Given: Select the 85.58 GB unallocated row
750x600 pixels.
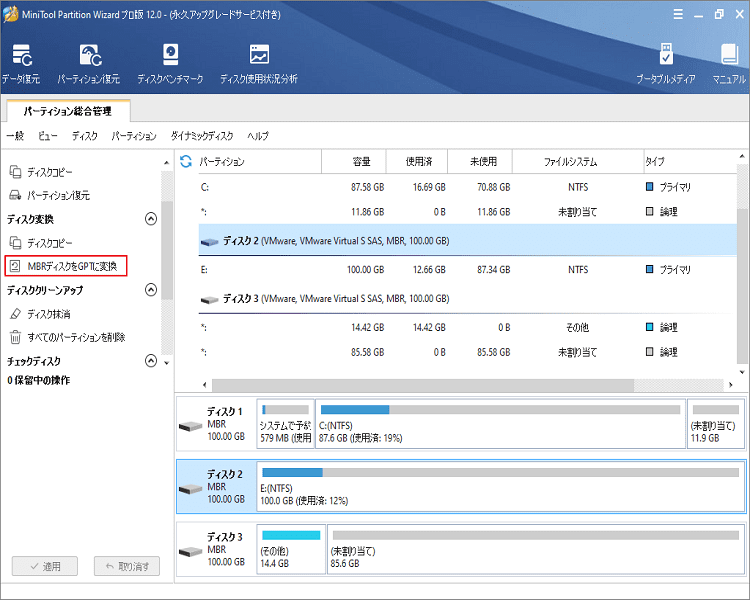Looking at the screenshot, I should (467, 352).
